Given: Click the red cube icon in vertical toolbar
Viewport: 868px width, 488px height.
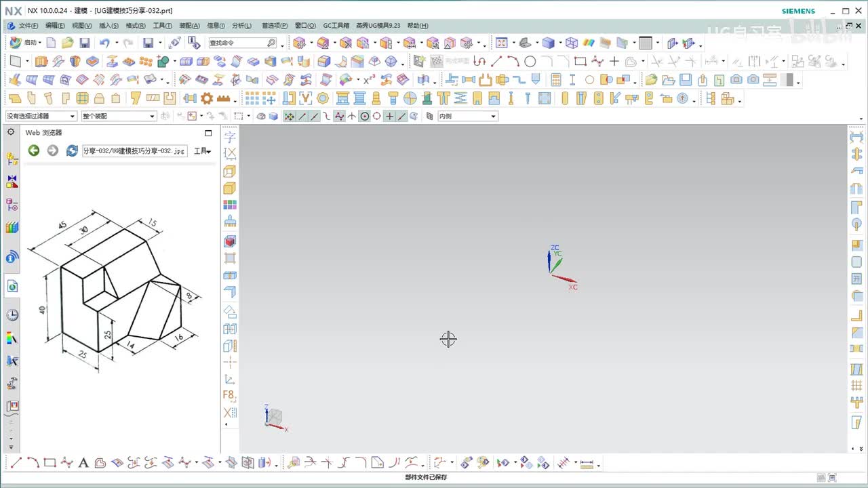Looking at the screenshot, I should coord(230,241).
